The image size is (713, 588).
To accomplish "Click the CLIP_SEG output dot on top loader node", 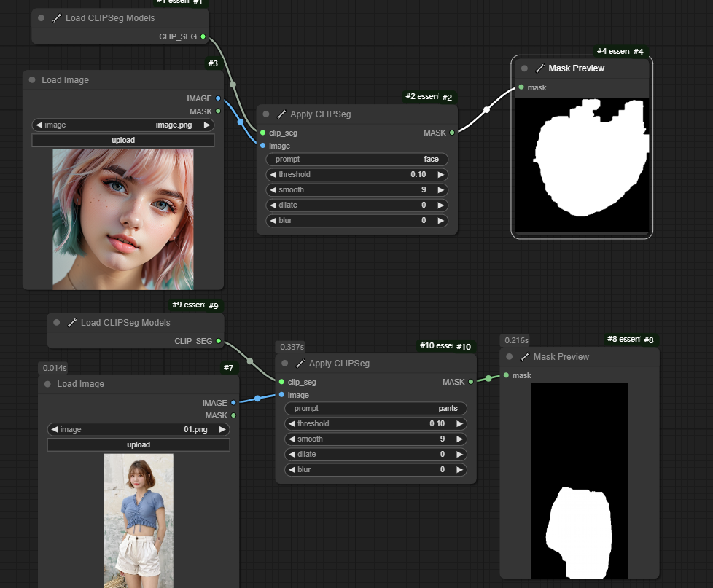I will [x=203, y=36].
